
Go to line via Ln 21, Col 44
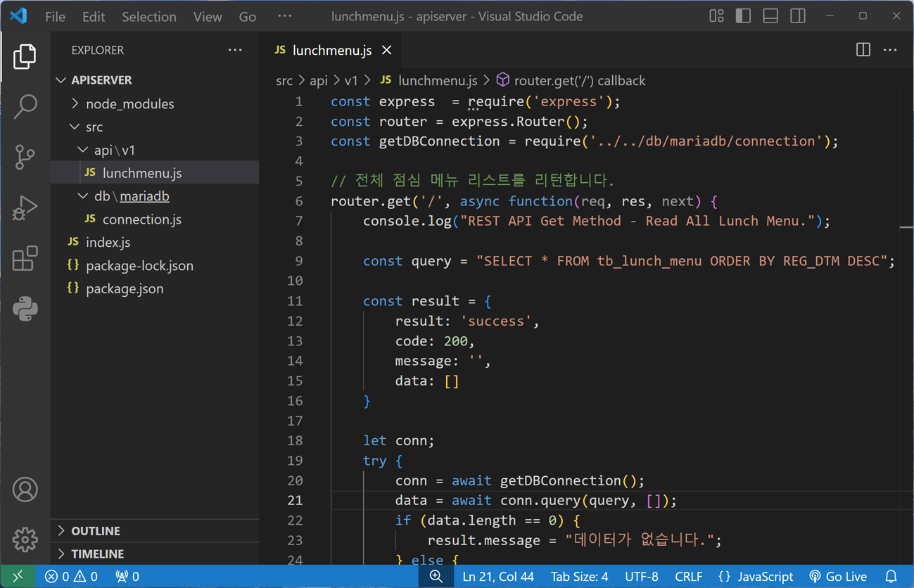click(x=498, y=576)
